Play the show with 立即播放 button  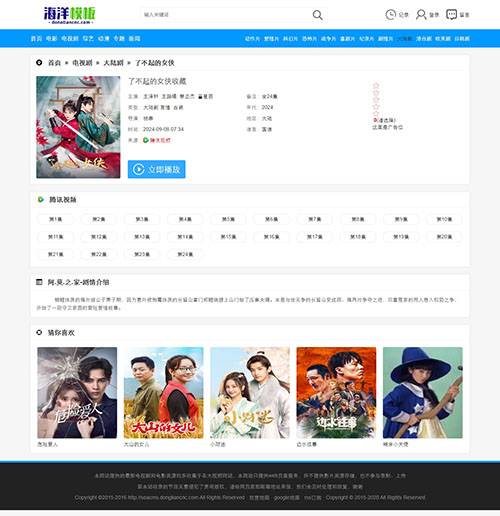pos(157,169)
